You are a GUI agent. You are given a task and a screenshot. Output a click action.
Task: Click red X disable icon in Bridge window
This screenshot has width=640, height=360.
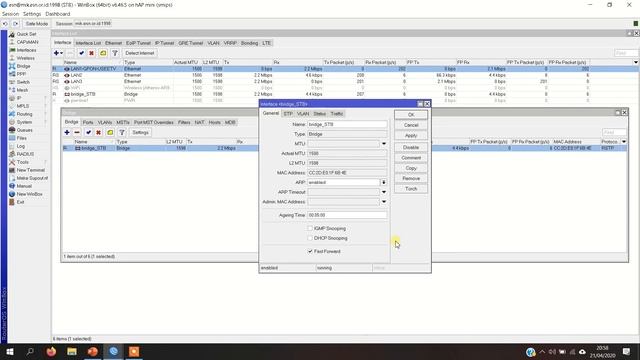[x=98, y=133]
